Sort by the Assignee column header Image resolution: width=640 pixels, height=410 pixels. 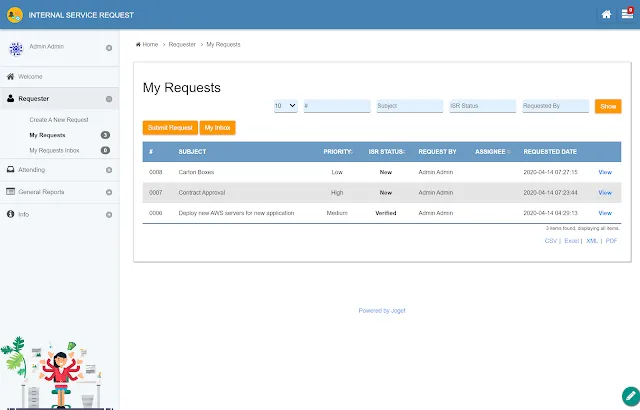490,152
